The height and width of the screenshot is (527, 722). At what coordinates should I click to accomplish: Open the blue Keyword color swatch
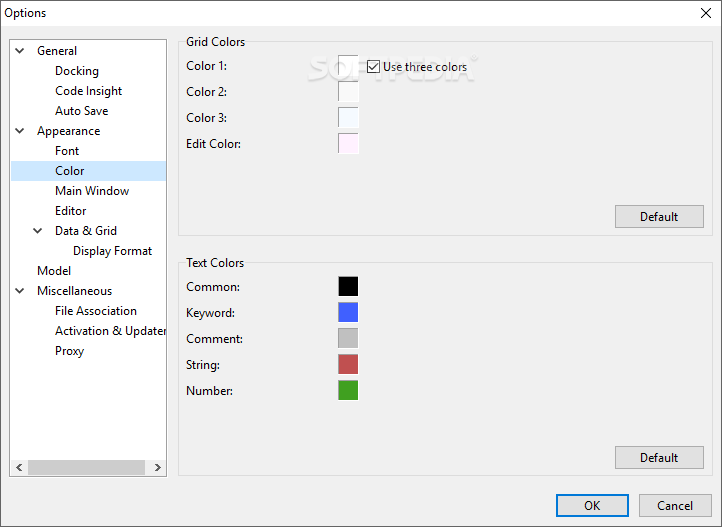pos(348,313)
